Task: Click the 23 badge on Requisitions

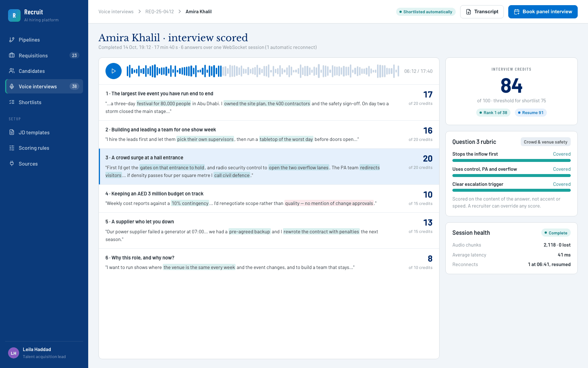Action: pyautogui.click(x=74, y=55)
